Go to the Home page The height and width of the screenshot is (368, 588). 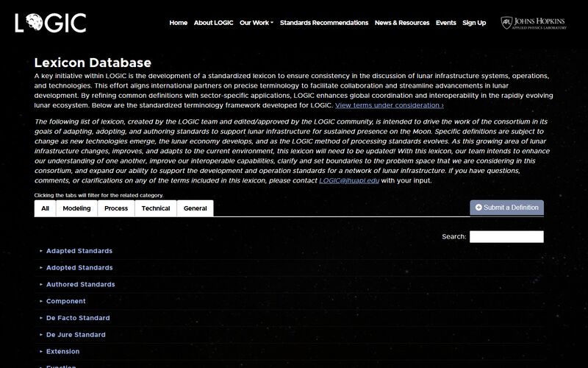click(178, 23)
